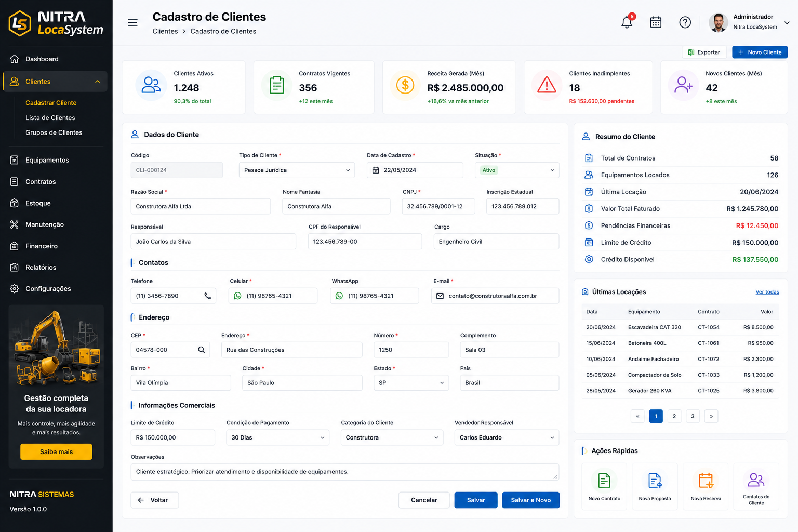Click the Nitra LocaSystem logo

click(56, 23)
